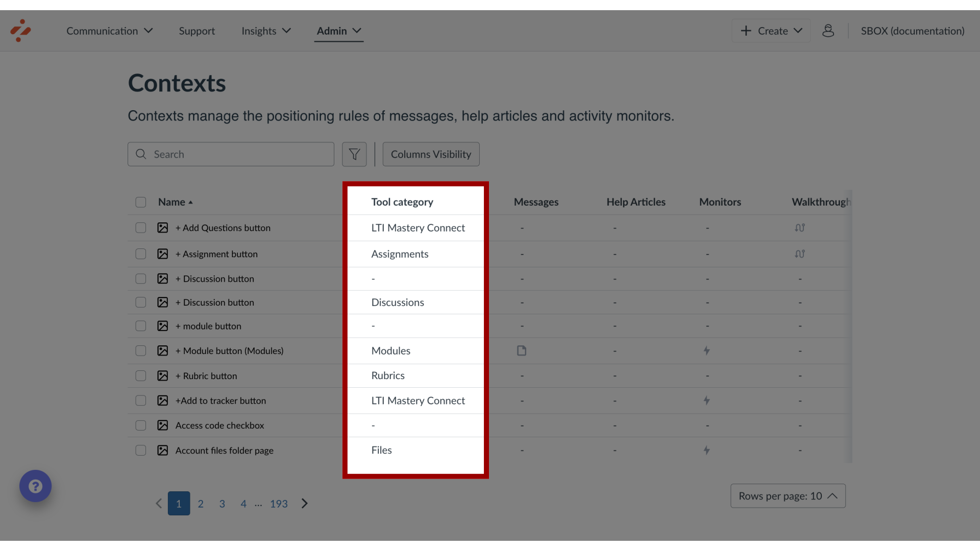The image size is (980, 551).
Task: Click the Messages column header
Action: pos(536,202)
